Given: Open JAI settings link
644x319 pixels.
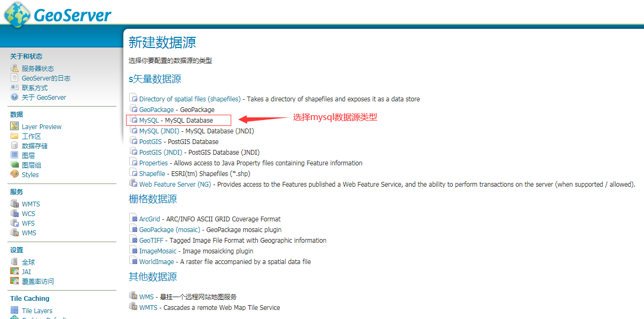Looking at the screenshot, I should click(x=26, y=272).
